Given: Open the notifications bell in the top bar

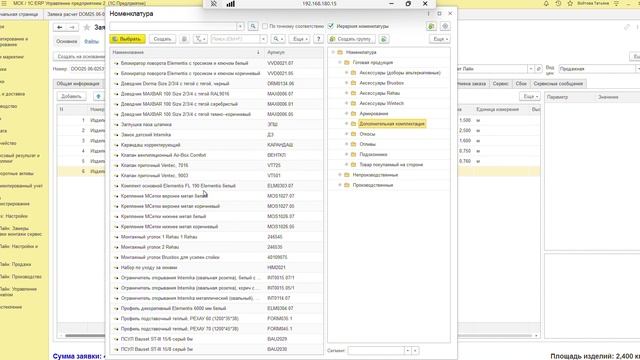Looking at the screenshot, I should (546, 3).
